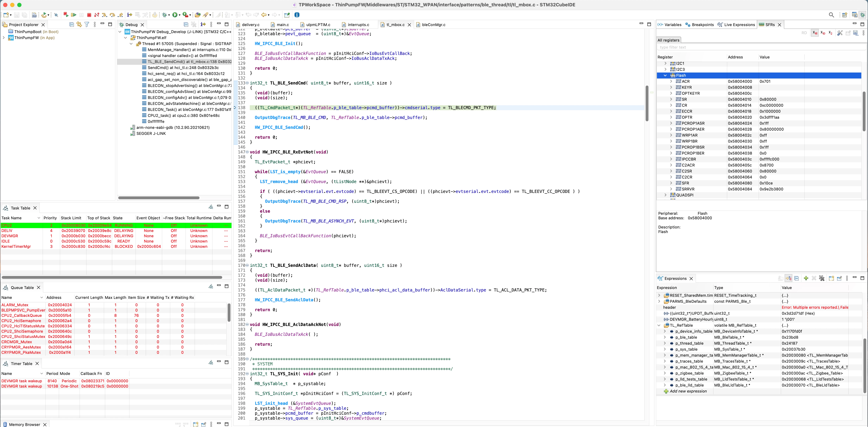
Task: Select the BLECON_Task() stack frame
Action: 189,109
